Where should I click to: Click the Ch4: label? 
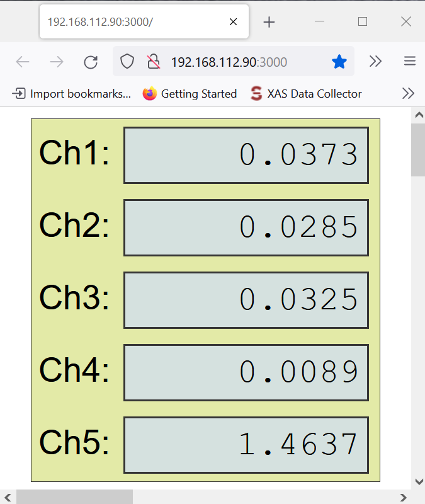coord(74,370)
